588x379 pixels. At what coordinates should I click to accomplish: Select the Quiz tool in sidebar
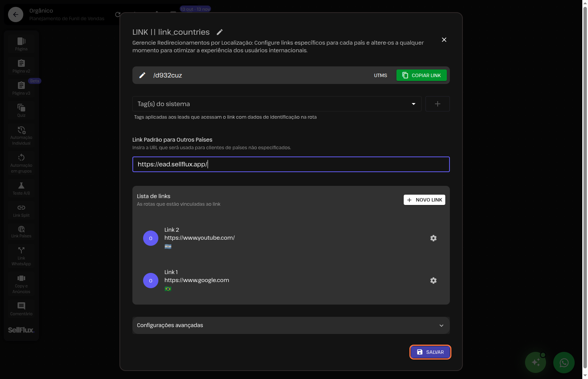[21, 110]
